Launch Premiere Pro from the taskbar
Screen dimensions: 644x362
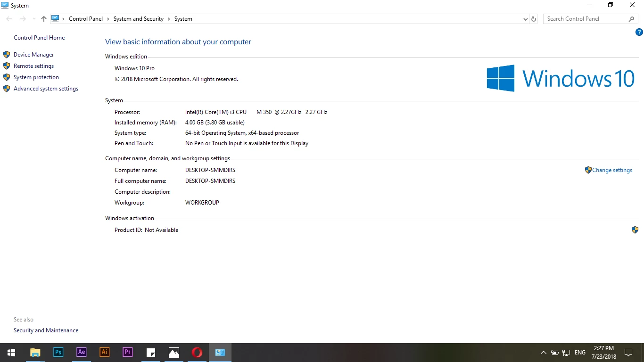tap(127, 353)
